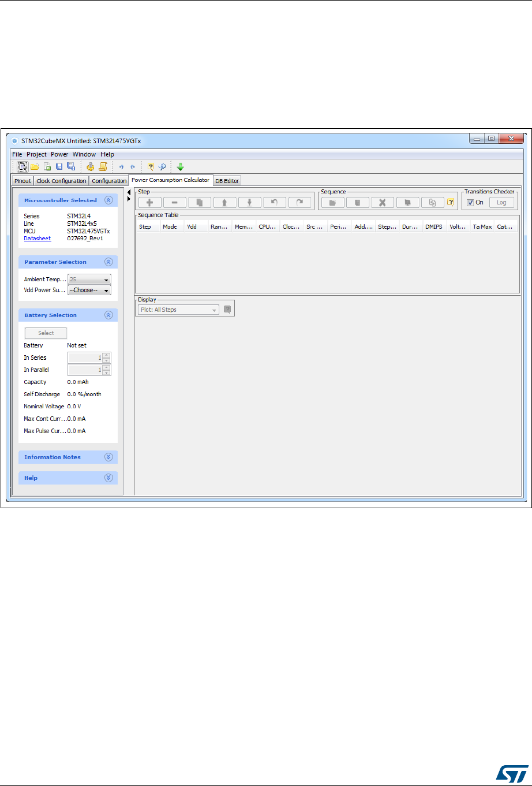Click the Save project disk icon

click(59, 167)
